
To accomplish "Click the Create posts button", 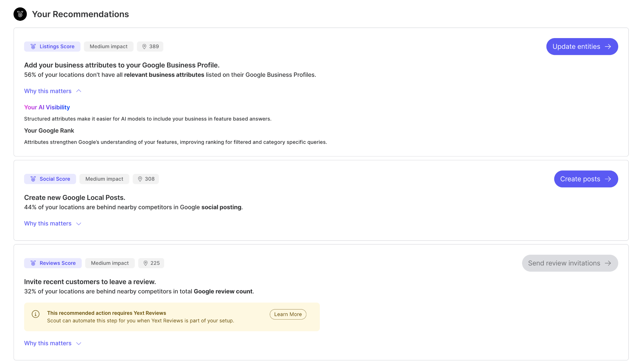I will (x=586, y=179).
